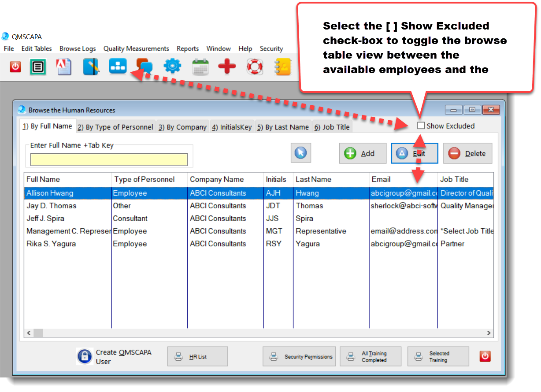The height and width of the screenshot is (392, 541).
Task: Enable the Show Excluded checkbox
Action: [x=421, y=126]
